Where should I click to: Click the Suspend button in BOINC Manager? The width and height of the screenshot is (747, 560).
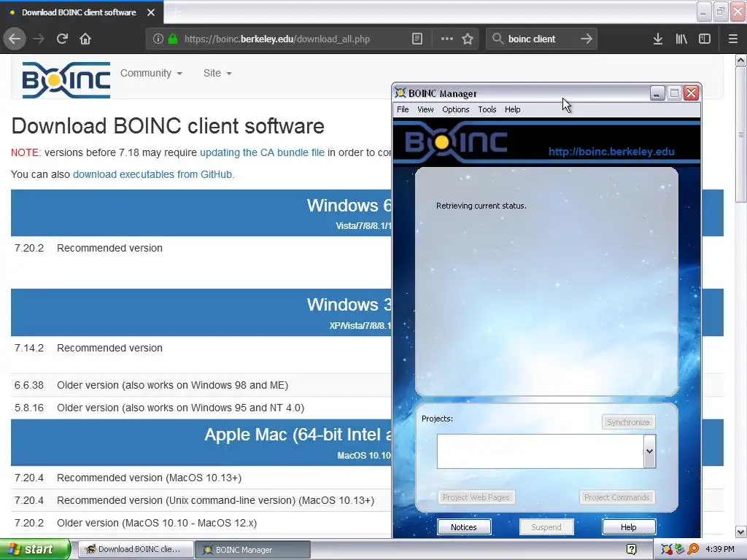(x=546, y=527)
